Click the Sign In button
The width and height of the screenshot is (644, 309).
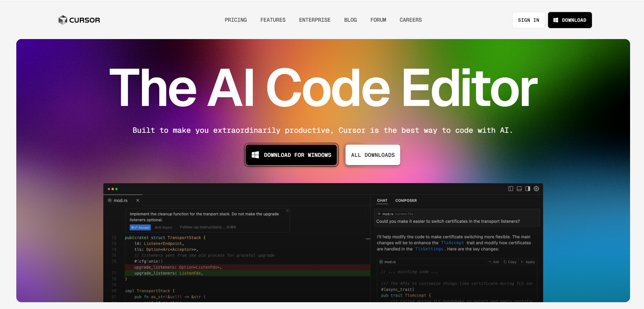(x=529, y=20)
